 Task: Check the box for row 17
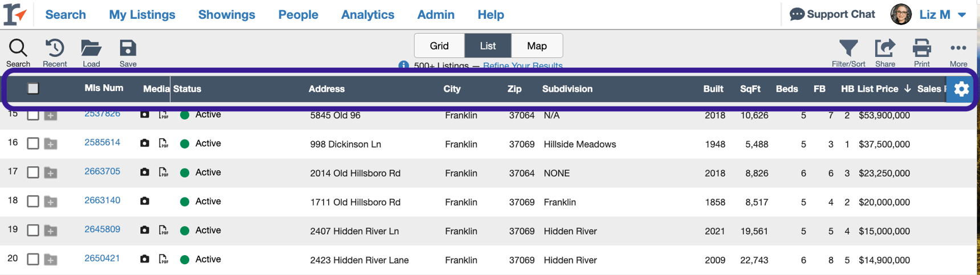click(33, 173)
